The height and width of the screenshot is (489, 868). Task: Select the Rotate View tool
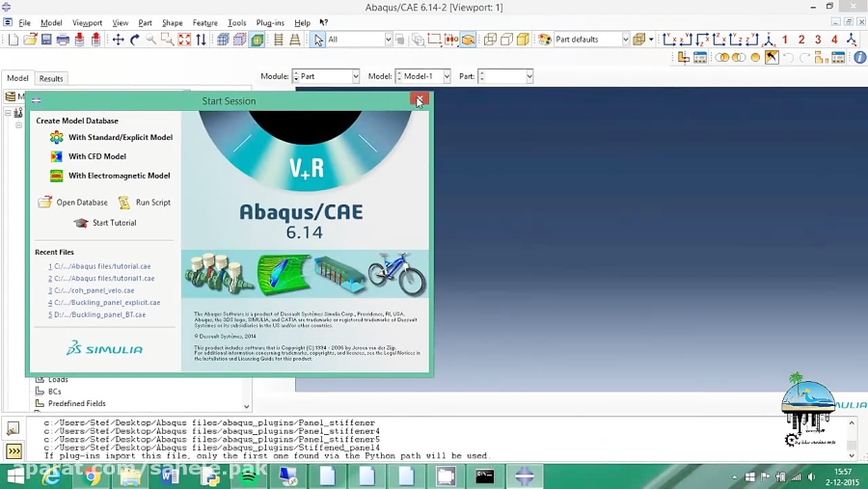(134, 40)
